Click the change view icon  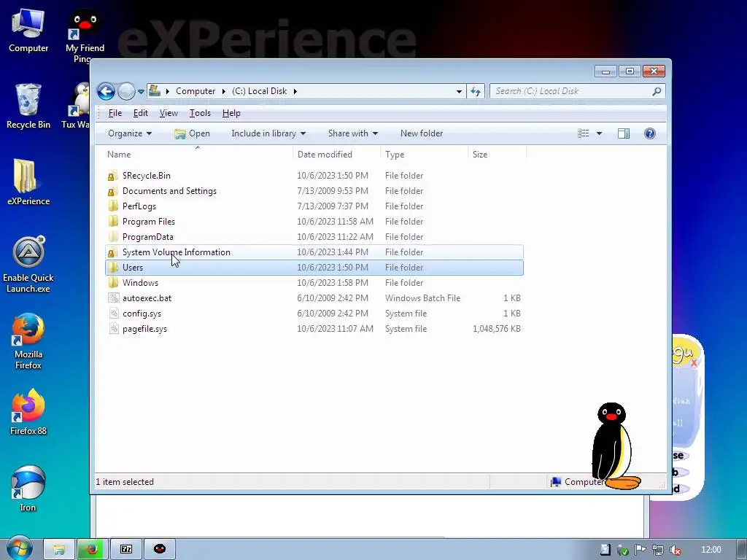click(x=584, y=133)
